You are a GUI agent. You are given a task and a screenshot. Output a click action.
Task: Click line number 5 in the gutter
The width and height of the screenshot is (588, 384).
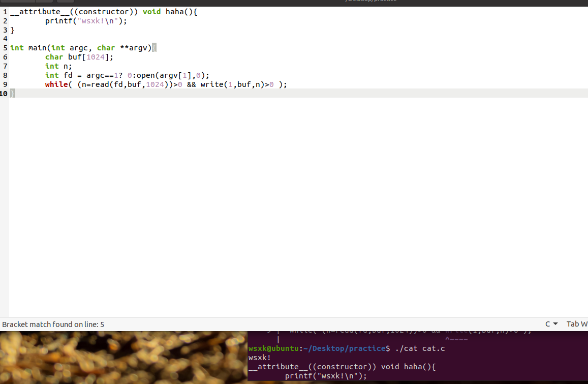(5, 48)
